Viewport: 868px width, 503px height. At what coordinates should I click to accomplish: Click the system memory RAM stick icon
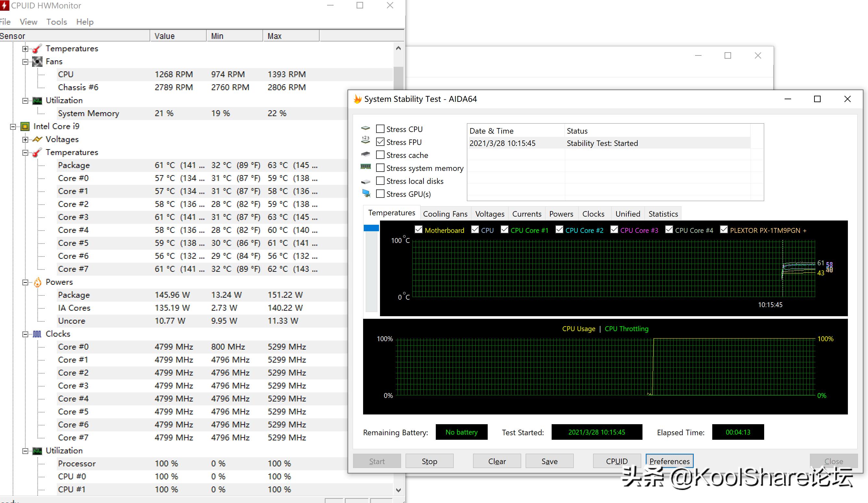[365, 167]
